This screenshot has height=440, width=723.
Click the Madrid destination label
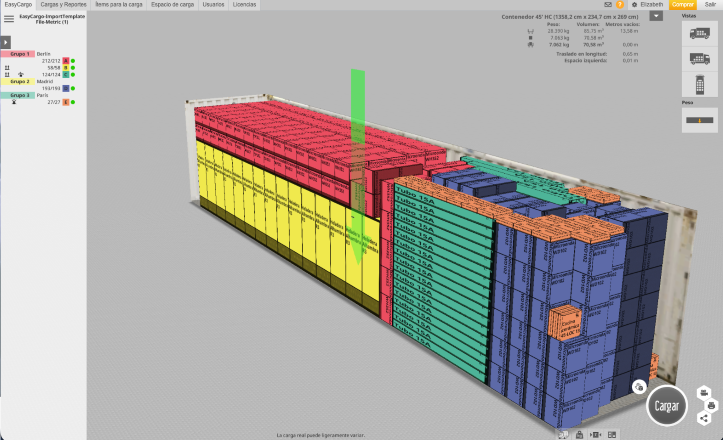(x=45, y=82)
